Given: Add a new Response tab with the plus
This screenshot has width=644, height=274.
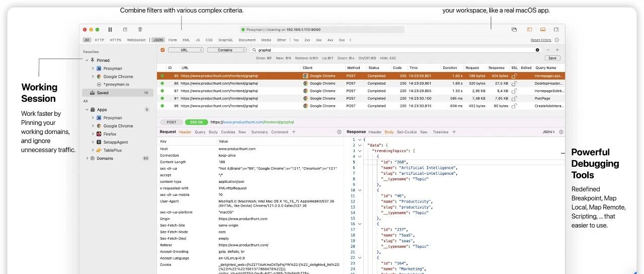Looking at the screenshot, I should [x=454, y=132].
